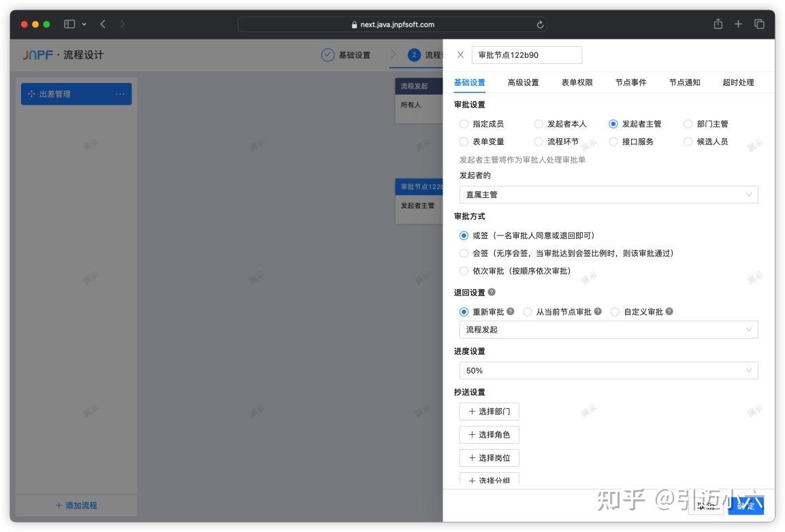Click the Safari share icon

(x=718, y=24)
